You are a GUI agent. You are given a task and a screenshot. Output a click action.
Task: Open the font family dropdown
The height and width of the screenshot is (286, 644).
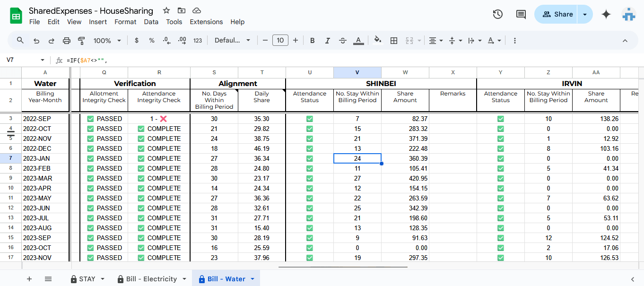(x=233, y=40)
